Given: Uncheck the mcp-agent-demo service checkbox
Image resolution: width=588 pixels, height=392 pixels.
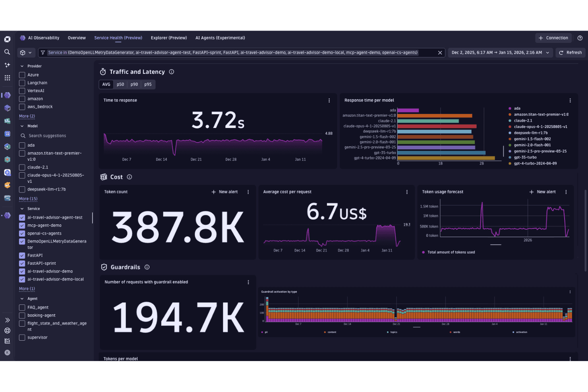Looking at the screenshot, I should click(22, 226).
